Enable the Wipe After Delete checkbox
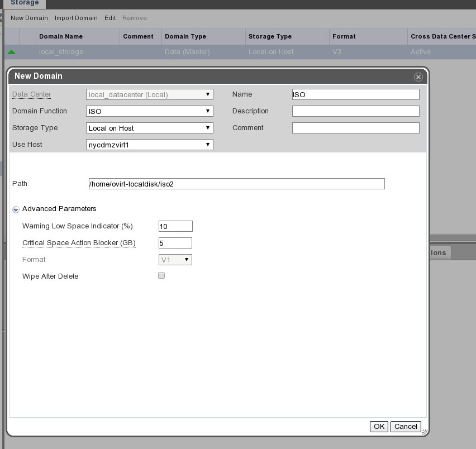This screenshot has width=476, height=449. (162, 275)
